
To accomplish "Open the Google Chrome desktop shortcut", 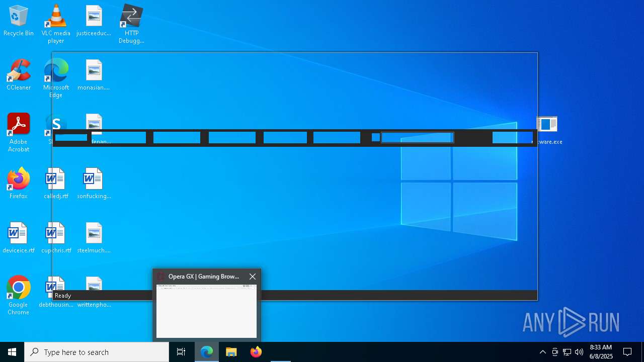I will pos(19,296).
